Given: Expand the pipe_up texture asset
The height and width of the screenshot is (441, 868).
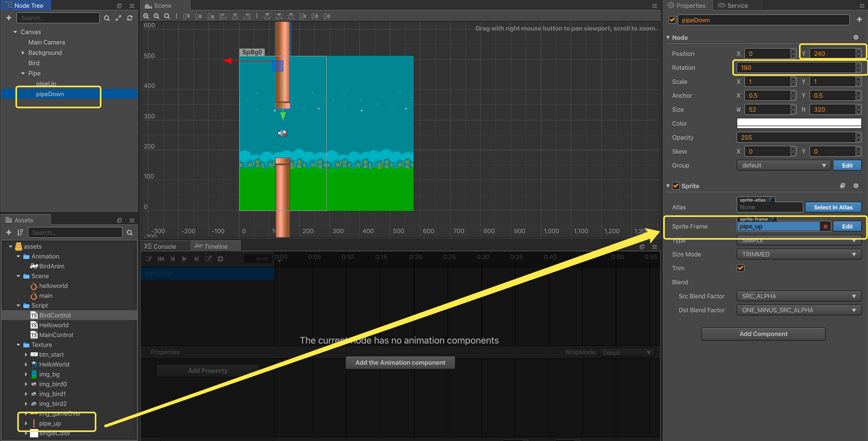Looking at the screenshot, I should pos(26,423).
